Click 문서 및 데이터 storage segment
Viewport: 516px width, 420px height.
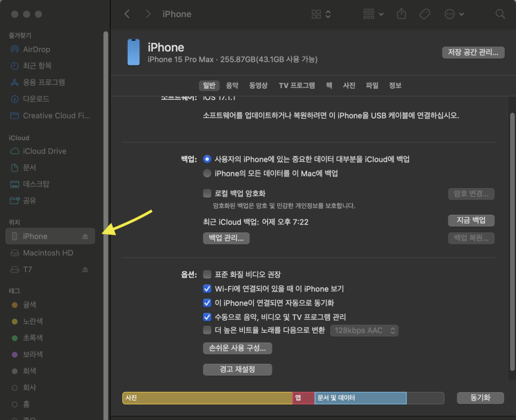pyautogui.click(x=361, y=398)
